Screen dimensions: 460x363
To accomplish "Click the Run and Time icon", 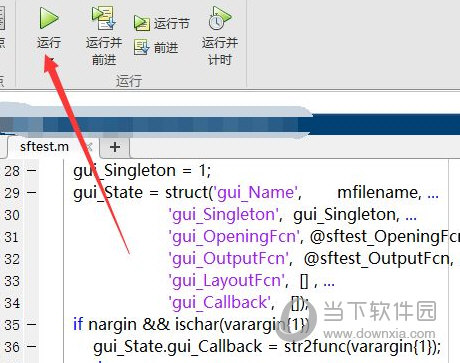I will pyautogui.click(x=220, y=18).
